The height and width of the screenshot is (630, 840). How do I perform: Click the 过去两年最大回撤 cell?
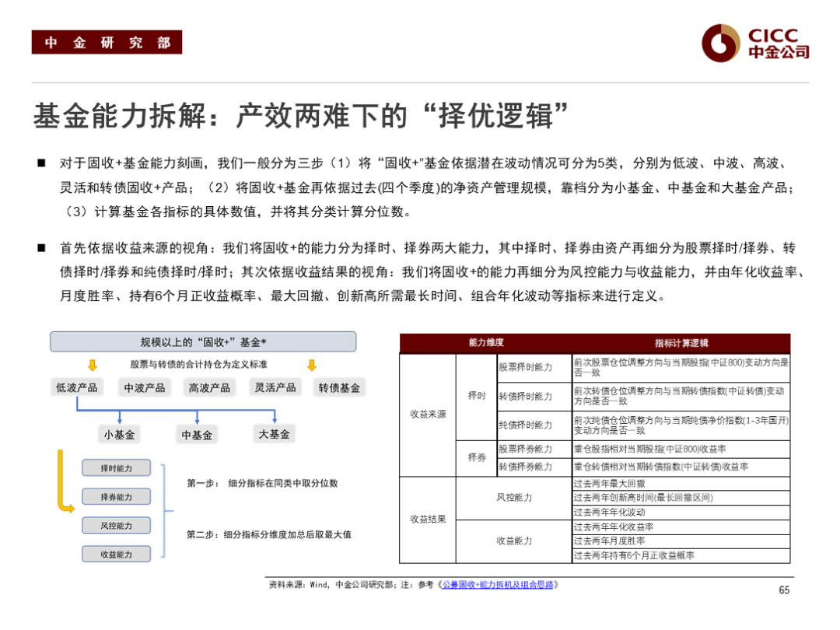pos(681,483)
